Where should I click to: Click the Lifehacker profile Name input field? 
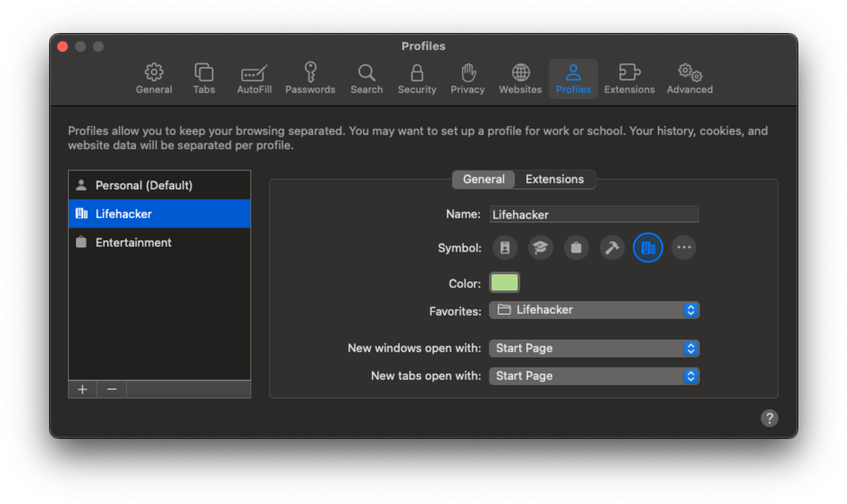[592, 215]
